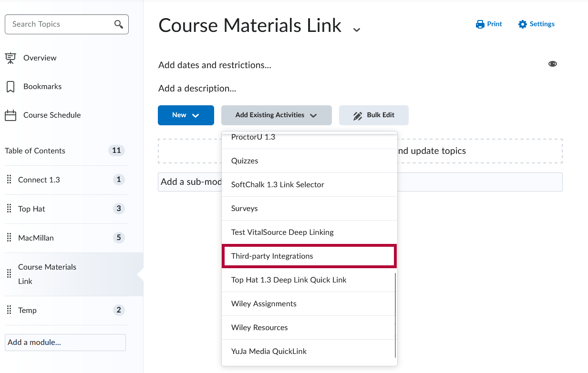Open Settings via the gear icon

523,24
